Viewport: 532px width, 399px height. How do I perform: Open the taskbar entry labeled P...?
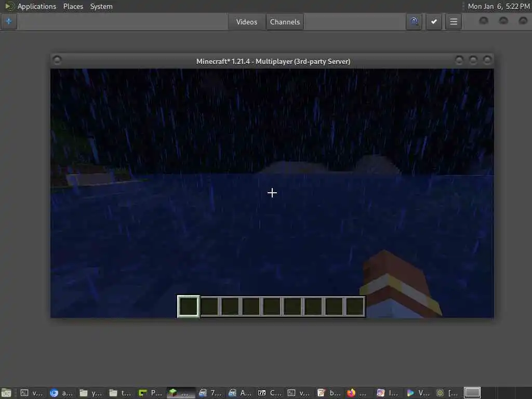click(x=150, y=393)
